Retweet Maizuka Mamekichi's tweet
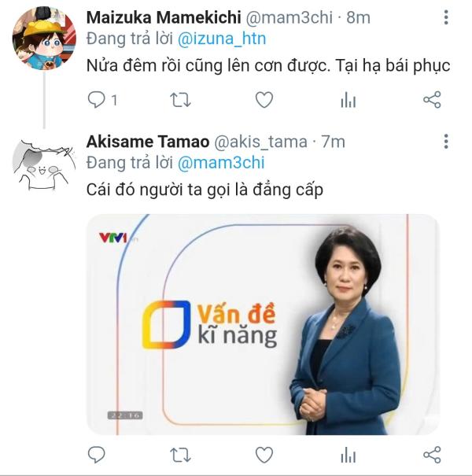Viewport: 472px width, 476px height. coord(180,100)
